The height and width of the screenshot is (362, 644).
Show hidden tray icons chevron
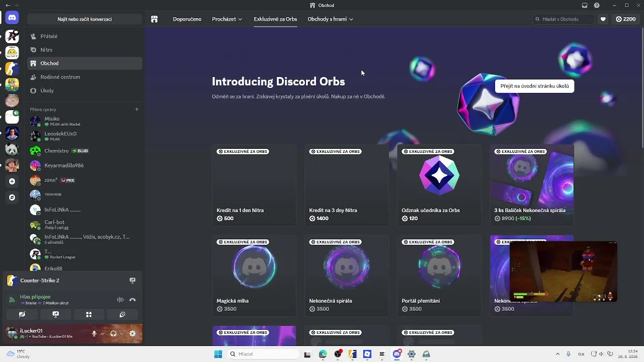point(557,354)
